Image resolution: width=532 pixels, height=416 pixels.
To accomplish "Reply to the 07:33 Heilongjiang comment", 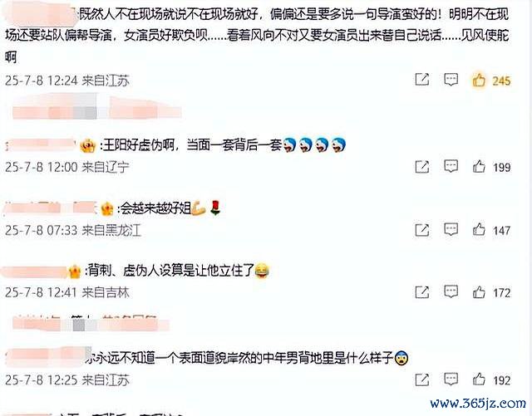I will click(451, 229).
